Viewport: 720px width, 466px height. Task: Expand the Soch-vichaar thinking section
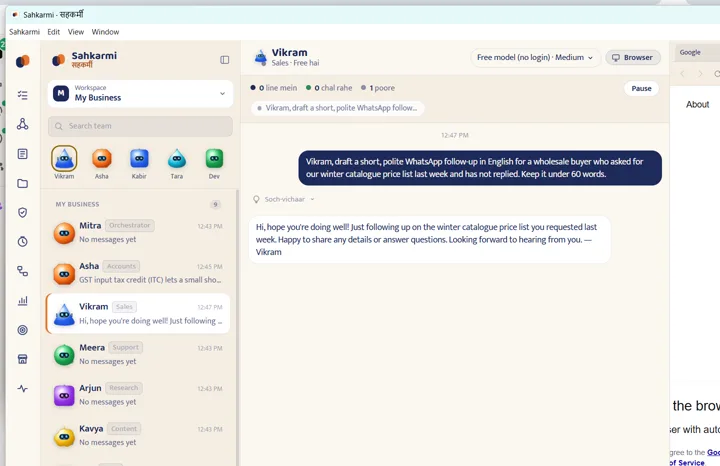click(284, 199)
